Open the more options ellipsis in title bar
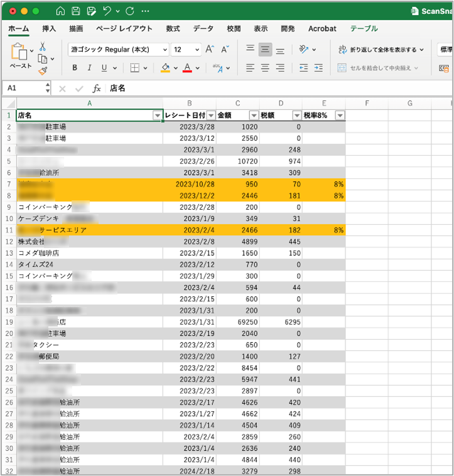Viewport: 454px width, 476px height. point(145,11)
